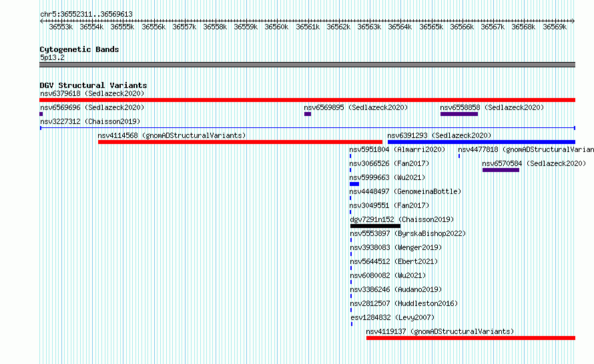Open nsv5644512 (Ebert2021) label

[394, 261]
